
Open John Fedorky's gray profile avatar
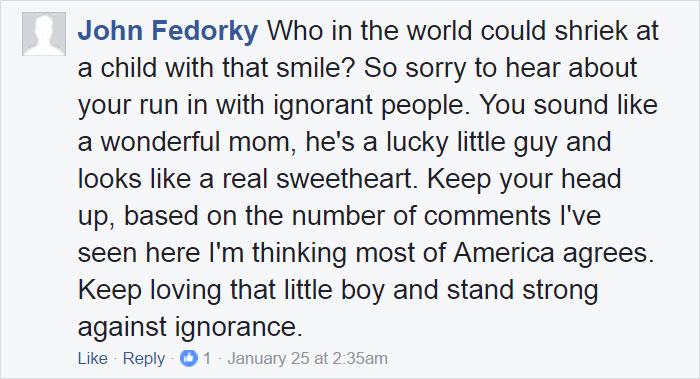coord(44,34)
